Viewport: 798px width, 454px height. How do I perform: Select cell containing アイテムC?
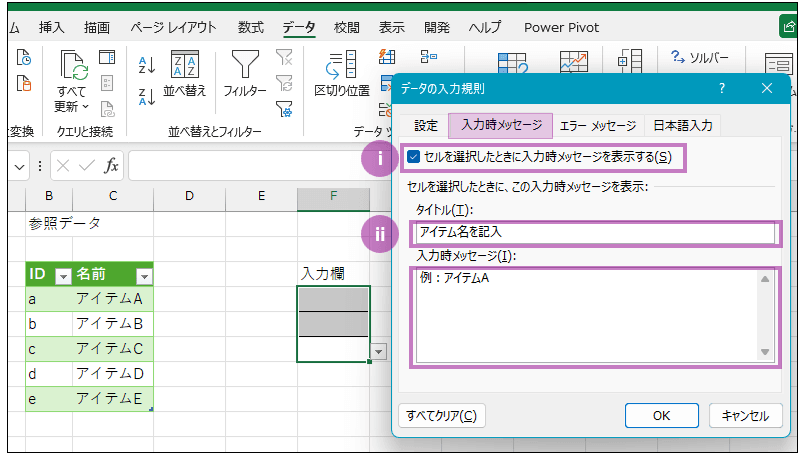coord(113,349)
